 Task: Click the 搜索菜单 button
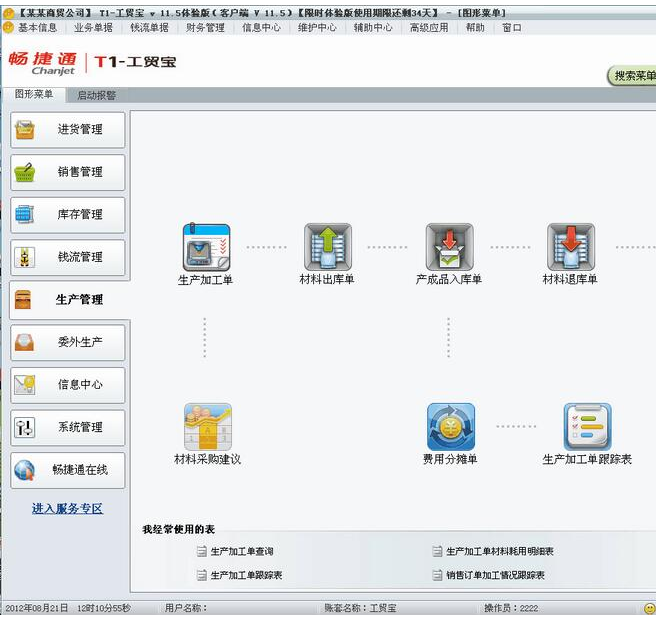(x=633, y=76)
